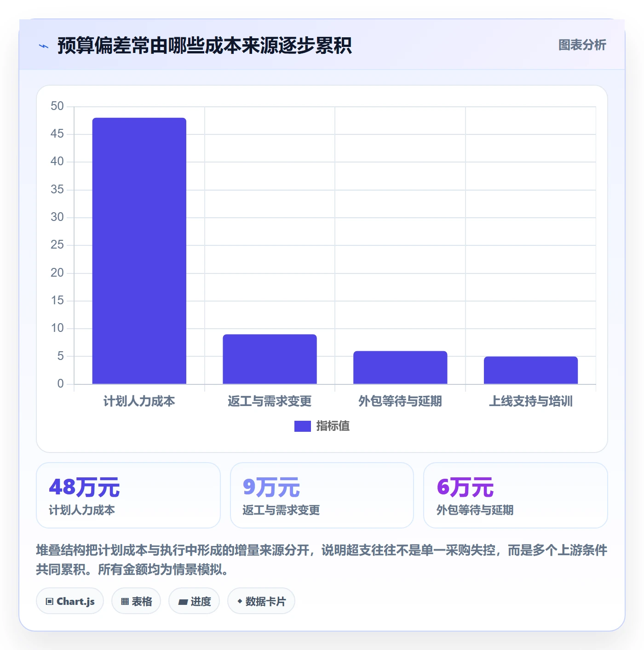The width and height of the screenshot is (644, 650).
Task: Click the lightning bolt icon beside the title
Action: [x=44, y=46]
